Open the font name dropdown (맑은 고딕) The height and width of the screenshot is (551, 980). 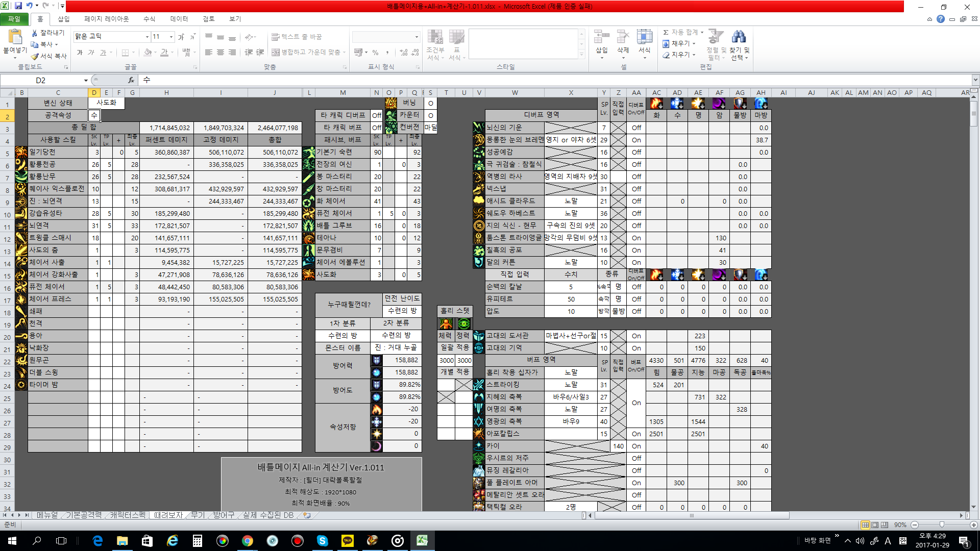(x=147, y=37)
